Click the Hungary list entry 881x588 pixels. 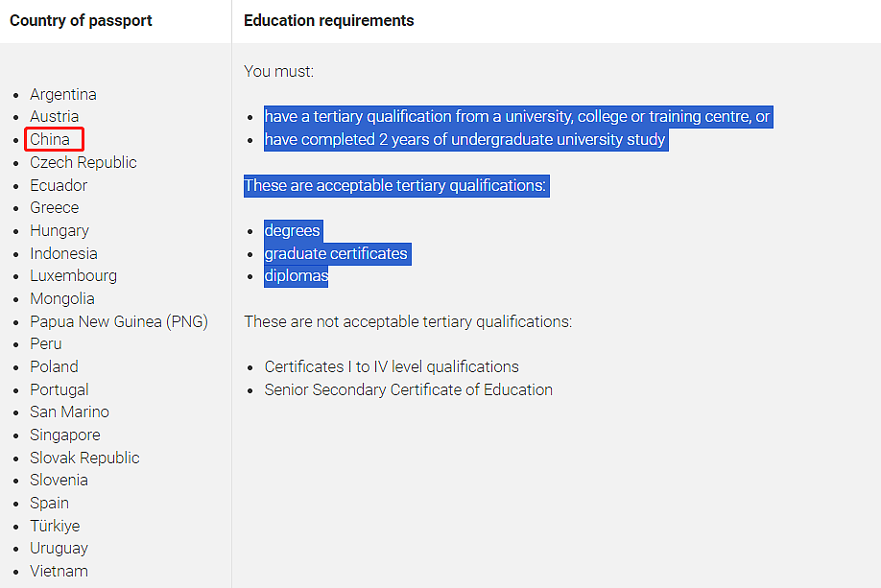pyautogui.click(x=60, y=230)
